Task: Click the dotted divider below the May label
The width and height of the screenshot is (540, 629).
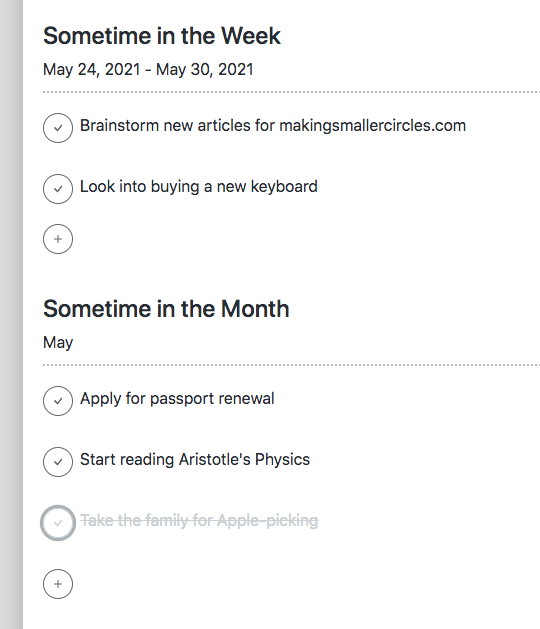Action: 291,365
